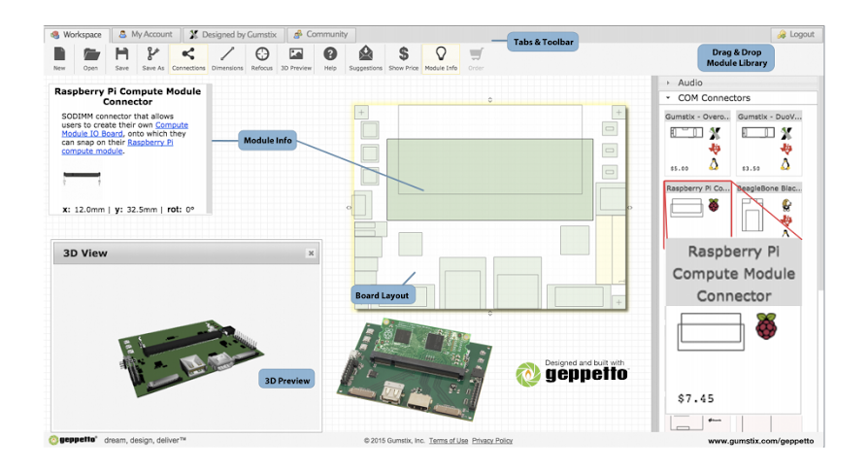Toggle the Module Info lightbulb
The width and height of the screenshot is (868, 473).
[441, 58]
